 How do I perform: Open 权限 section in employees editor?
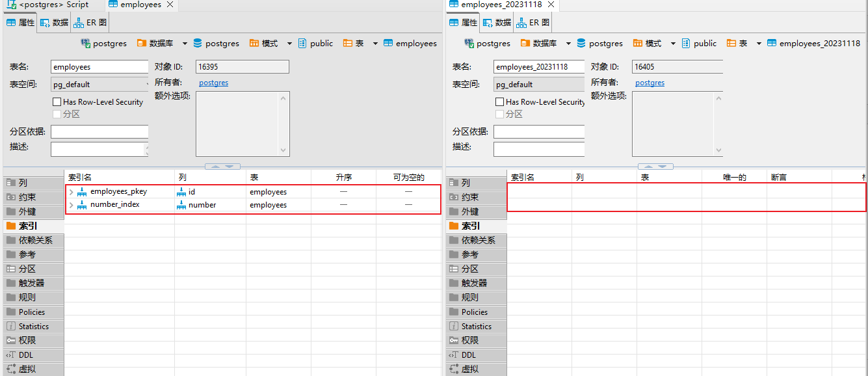33,341
